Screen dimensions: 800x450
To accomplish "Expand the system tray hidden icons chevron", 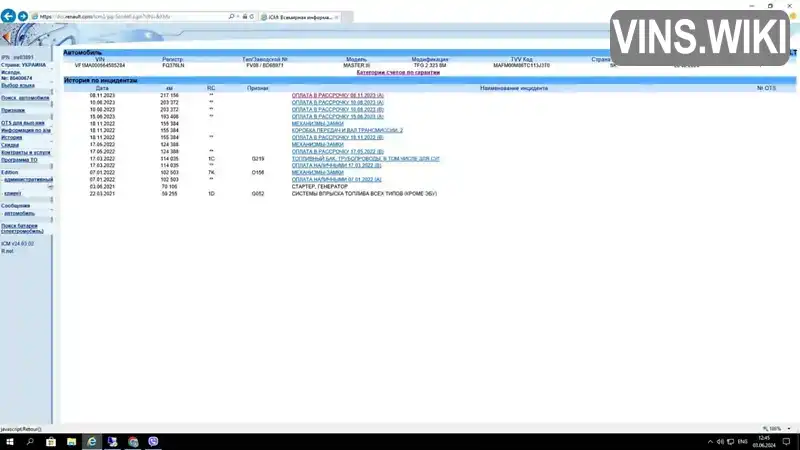I will pyautogui.click(x=710, y=442).
